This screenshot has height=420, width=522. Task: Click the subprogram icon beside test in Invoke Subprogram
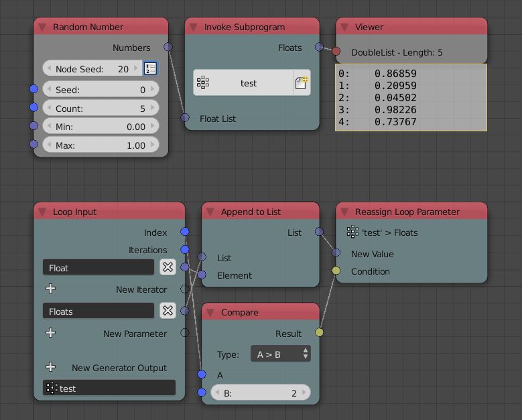[203, 82]
